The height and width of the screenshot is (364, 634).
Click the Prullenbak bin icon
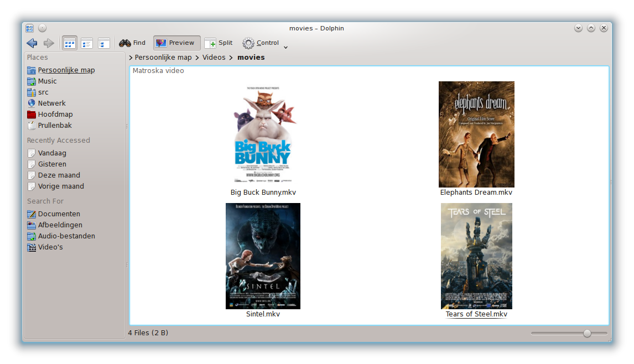pos(32,126)
